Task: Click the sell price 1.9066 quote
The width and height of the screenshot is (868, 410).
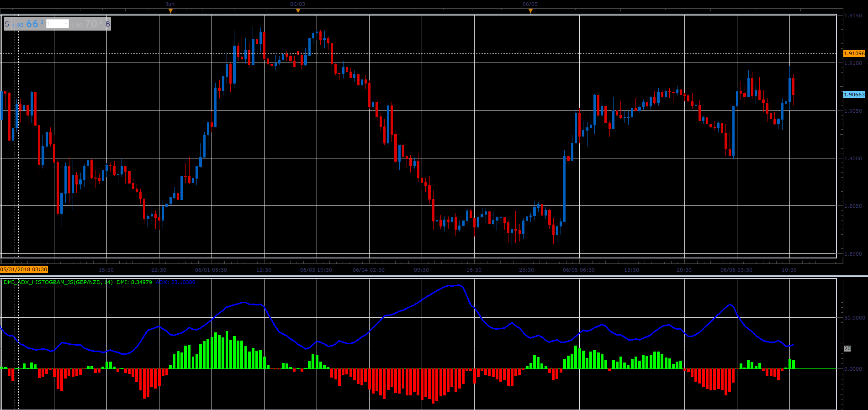Action: [x=27, y=24]
